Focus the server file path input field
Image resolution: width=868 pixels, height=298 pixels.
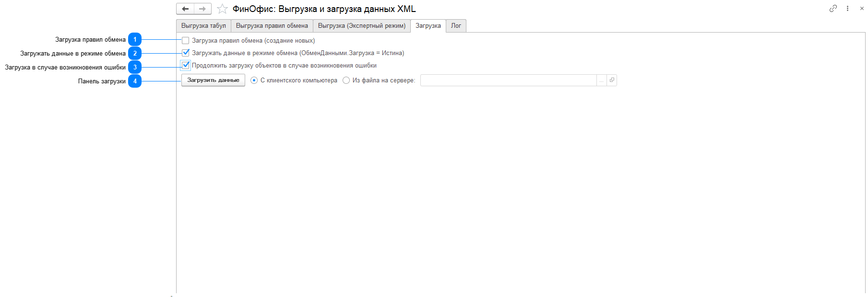(508, 80)
